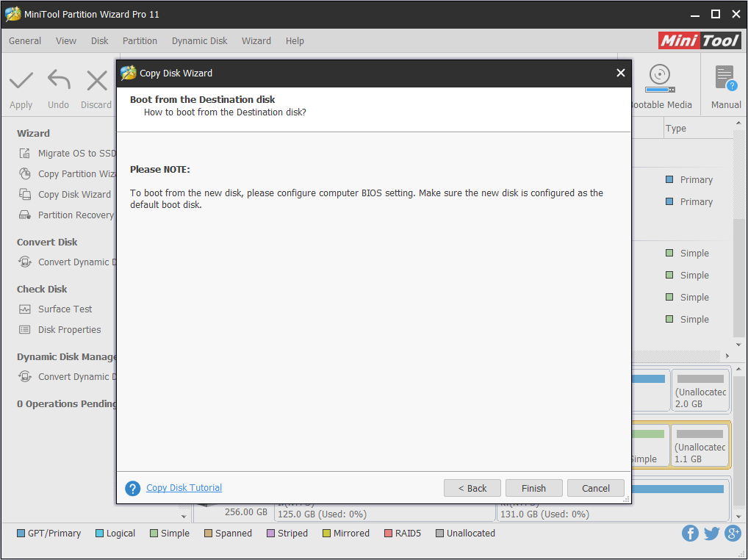Click the horizontal scroll right arrow in partition list
The image size is (748, 560).
tap(727, 356)
